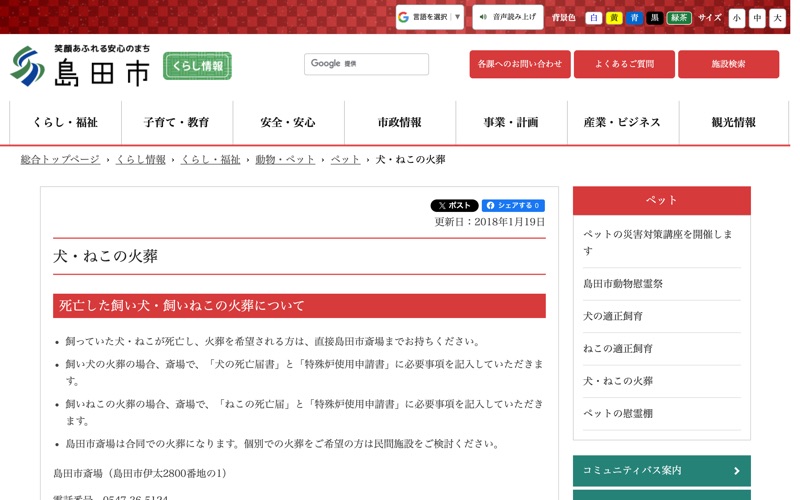The image size is (800, 500).
Task: Start the audio read-aloud (音声読み上げ) function
Action: coord(508,17)
